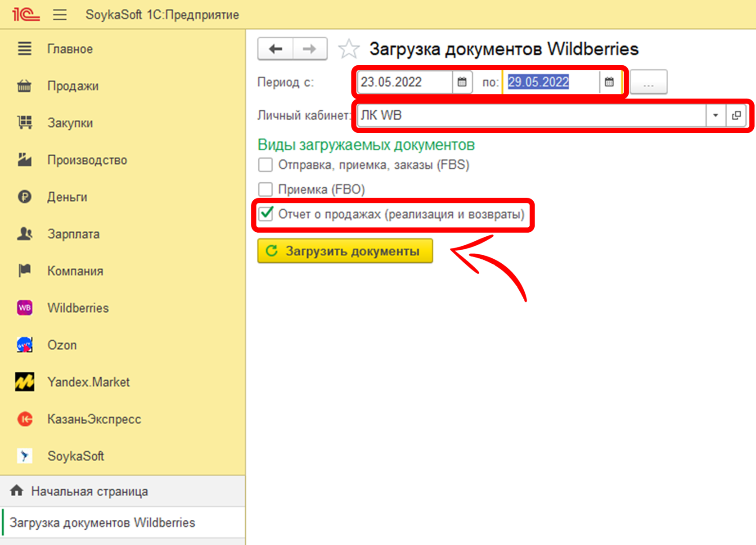Click the Личный кабинет field ЛК WB
The width and height of the screenshot is (756, 545).
[x=531, y=116]
